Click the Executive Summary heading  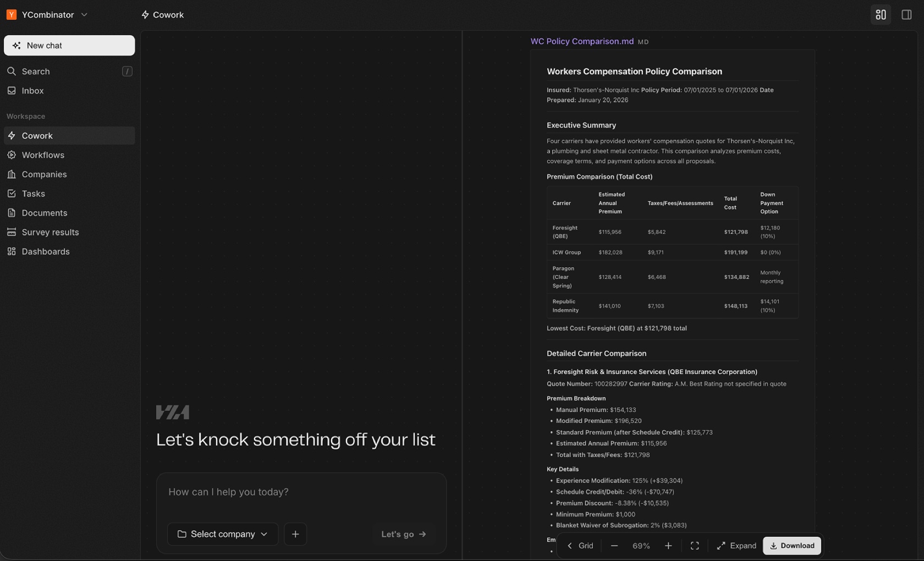point(581,125)
